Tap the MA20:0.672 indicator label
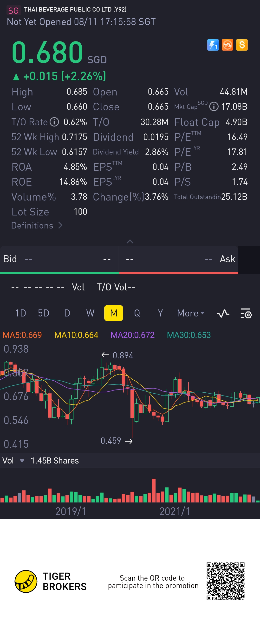This screenshot has width=260, height=644. tap(133, 335)
